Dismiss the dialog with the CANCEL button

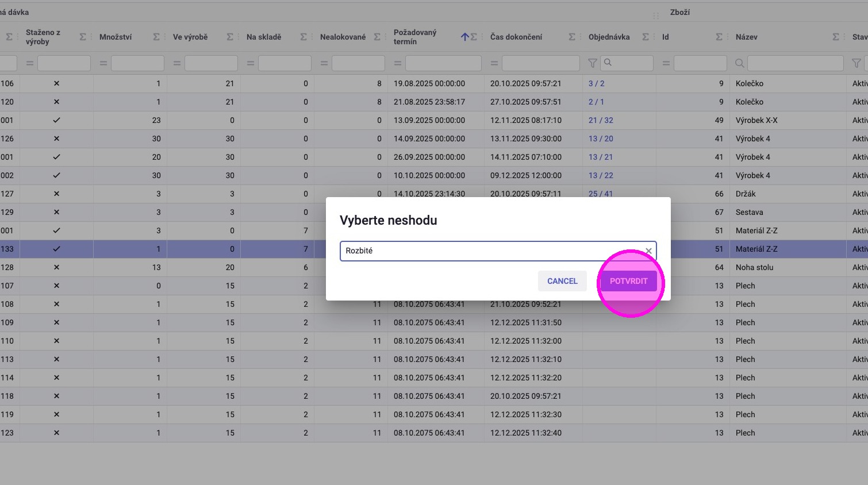pyautogui.click(x=562, y=281)
